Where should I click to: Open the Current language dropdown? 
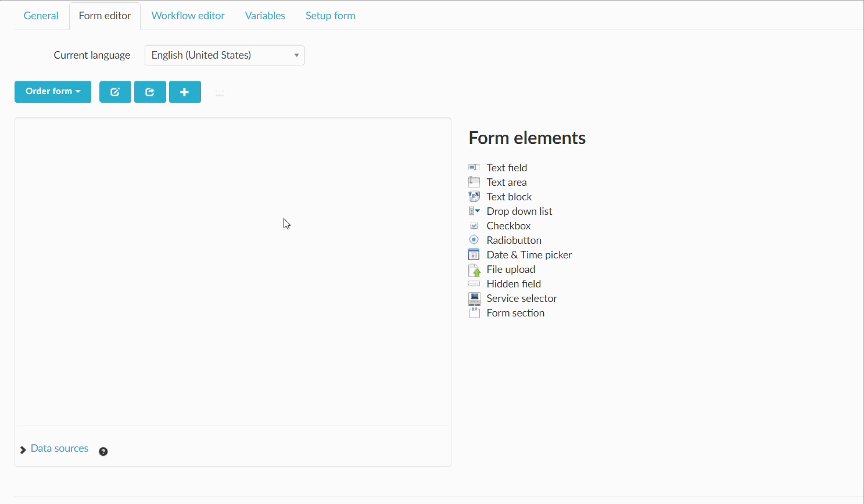[x=224, y=55]
